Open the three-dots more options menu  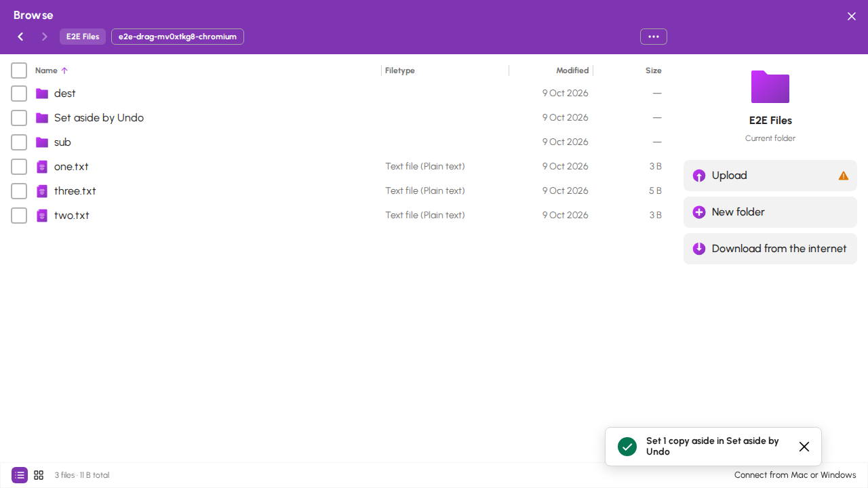(654, 37)
